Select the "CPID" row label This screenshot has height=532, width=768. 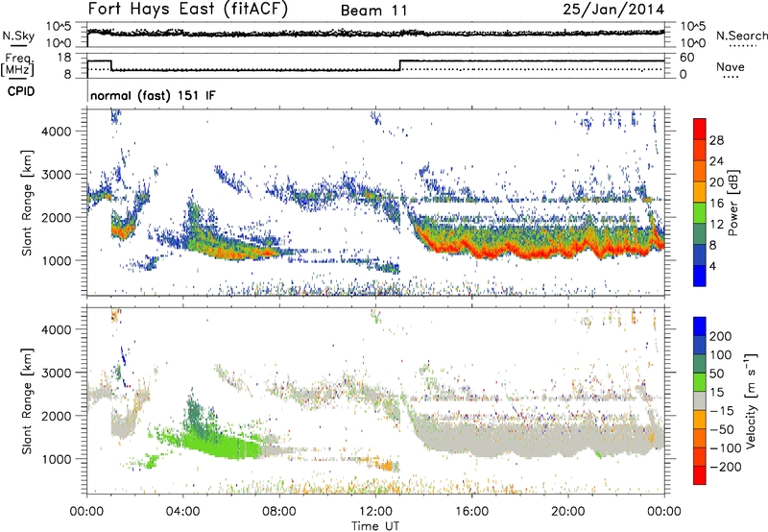pos(21,91)
